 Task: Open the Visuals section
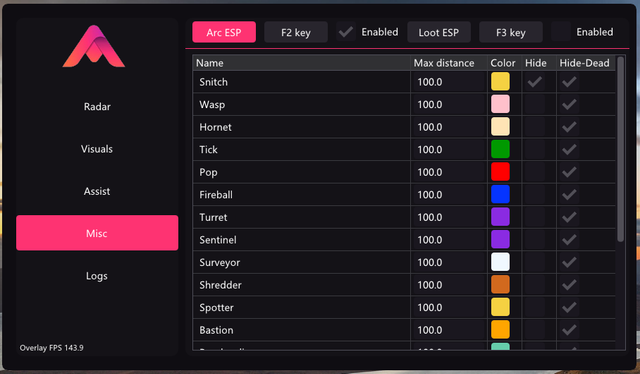coord(97,149)
